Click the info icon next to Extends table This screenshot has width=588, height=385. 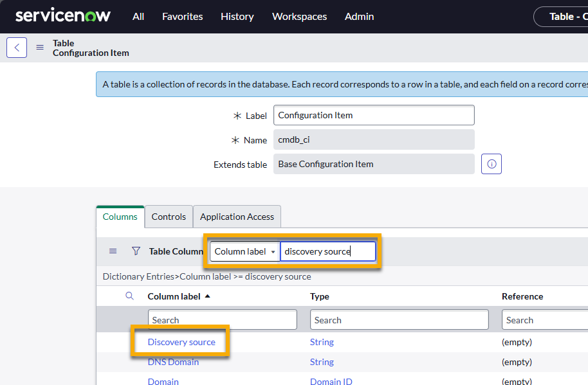(491, 164)
